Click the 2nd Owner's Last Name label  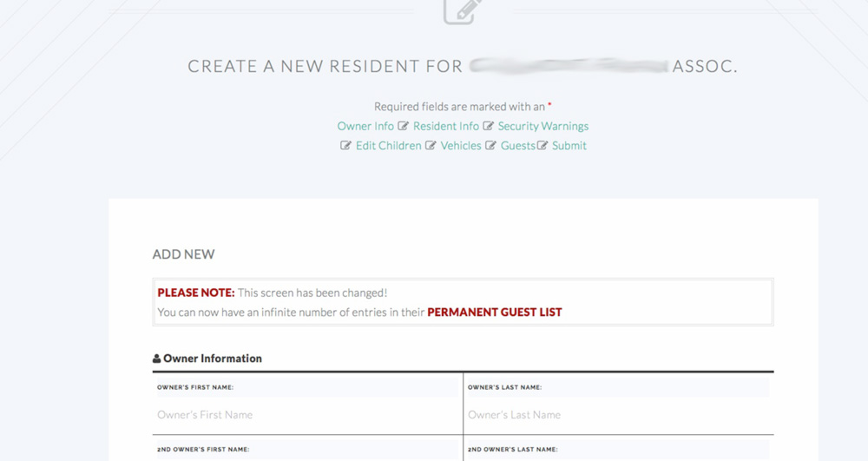point(513,450)
